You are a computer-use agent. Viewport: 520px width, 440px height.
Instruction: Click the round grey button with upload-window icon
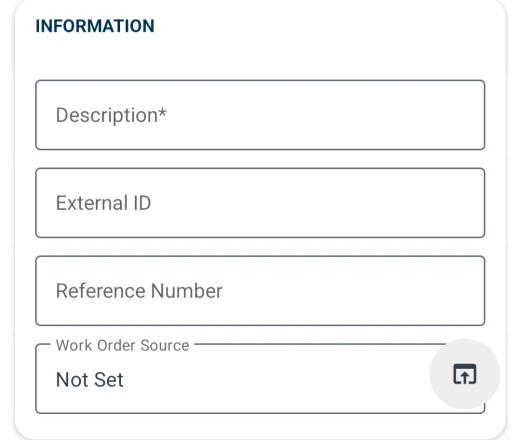(465, 374)
